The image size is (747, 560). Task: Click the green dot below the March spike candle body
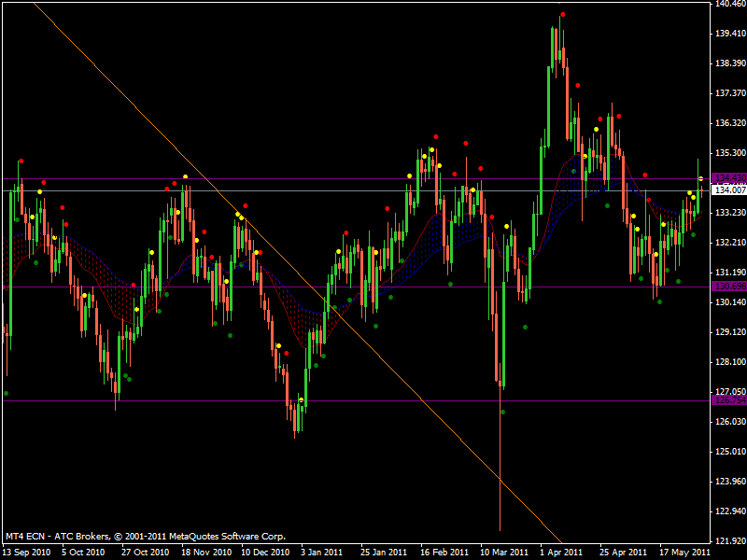[x=503, y=412]
